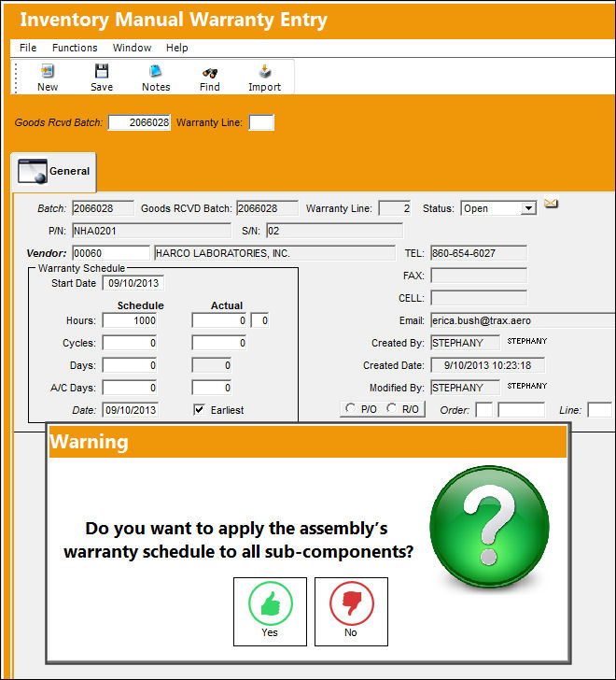
Task: Click the Email field
Action: [x=523, y=320]
